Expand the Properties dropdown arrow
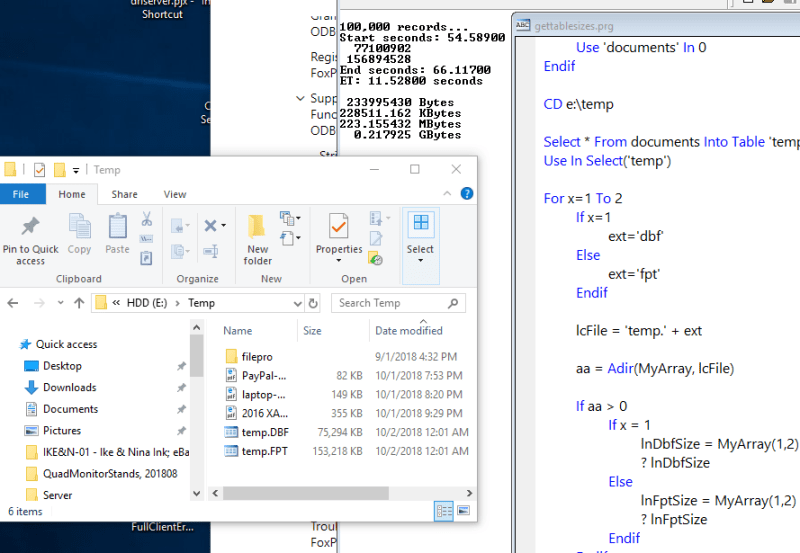Screen dimensions: 800x553 [x=339, y=261]
